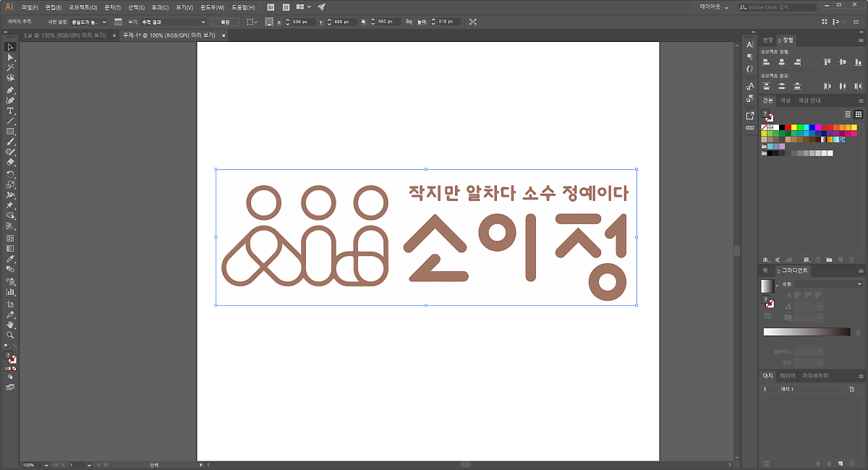Open the 오브젝트(O) menu
This screenshot has height=470, width=868.
pyautogui.click(x=82, y=7)
